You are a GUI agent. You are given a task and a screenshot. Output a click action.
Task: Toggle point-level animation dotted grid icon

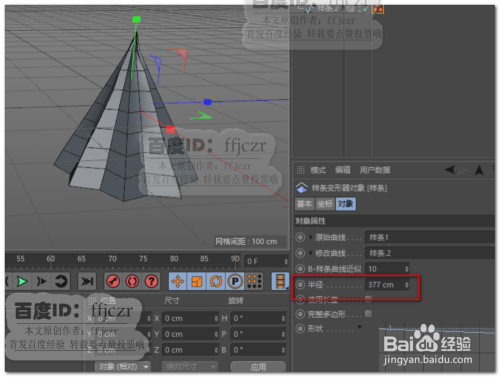[254, 282]
